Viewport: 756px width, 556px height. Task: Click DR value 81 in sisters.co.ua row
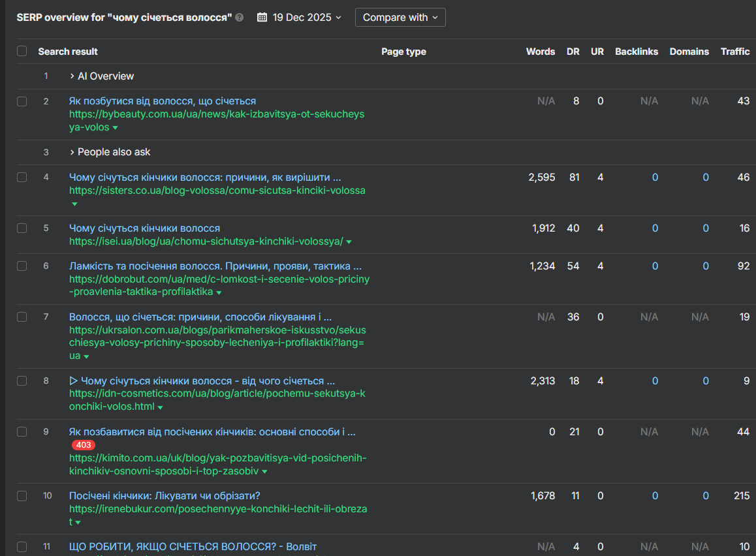pos(575,178)
